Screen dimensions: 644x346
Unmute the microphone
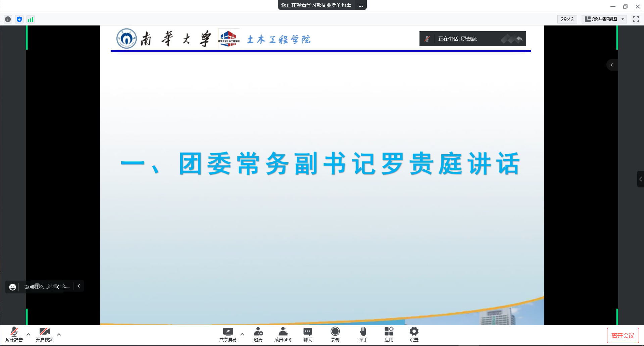14,334
